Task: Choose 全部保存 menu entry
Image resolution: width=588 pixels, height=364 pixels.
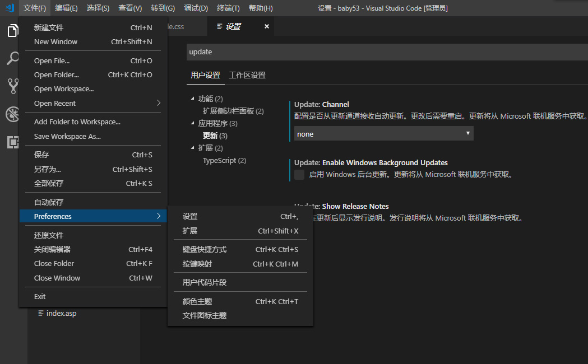Action: (93, 183)
